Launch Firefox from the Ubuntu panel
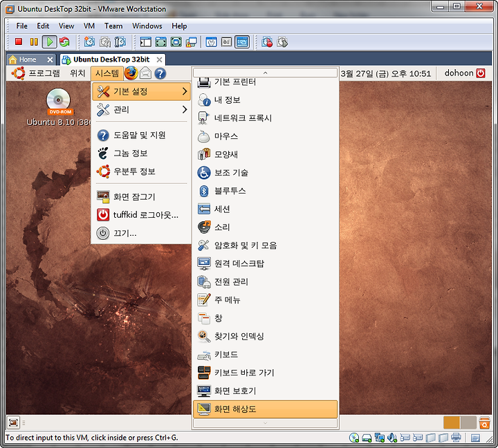498x448 pixels. click(x=131, y=73)
